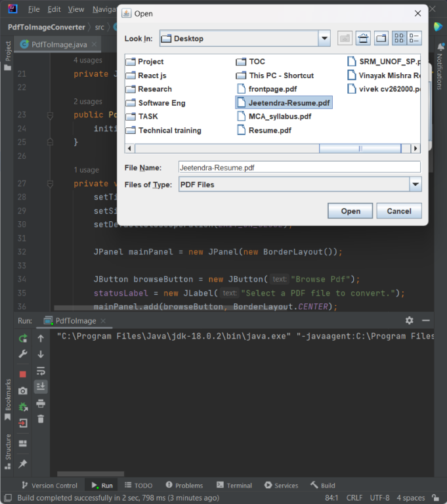447x504 pixels.
Task: Collapse the code fold at line 27
Action: click(x=50, y=184)
